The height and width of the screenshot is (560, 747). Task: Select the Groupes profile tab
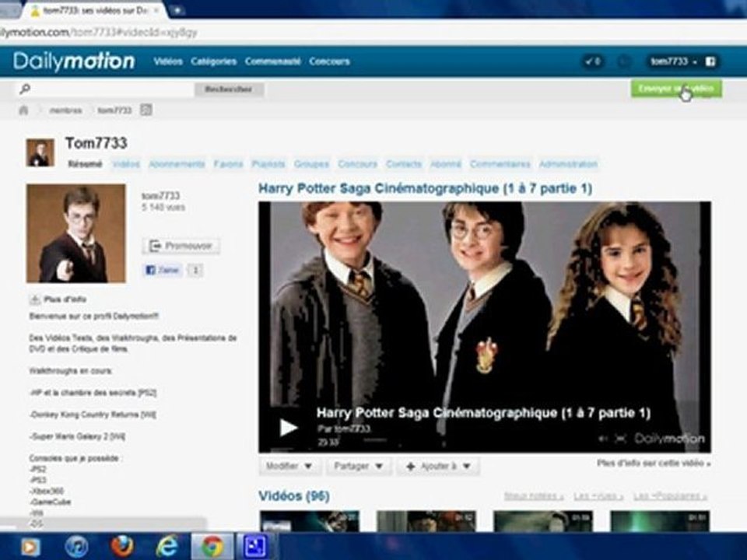point(311,164)
